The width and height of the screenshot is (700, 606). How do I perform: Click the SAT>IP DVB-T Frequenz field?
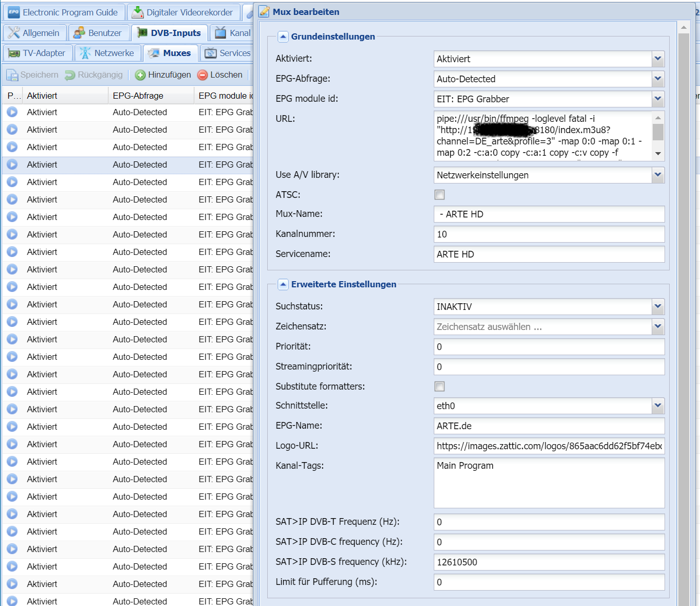pos(549,522)
